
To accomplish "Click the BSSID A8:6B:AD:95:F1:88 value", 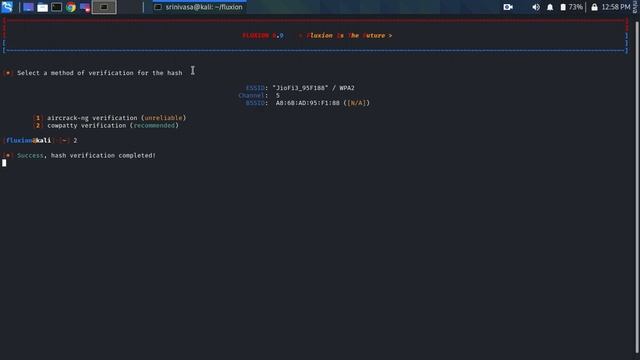I will tap(308, 103).
